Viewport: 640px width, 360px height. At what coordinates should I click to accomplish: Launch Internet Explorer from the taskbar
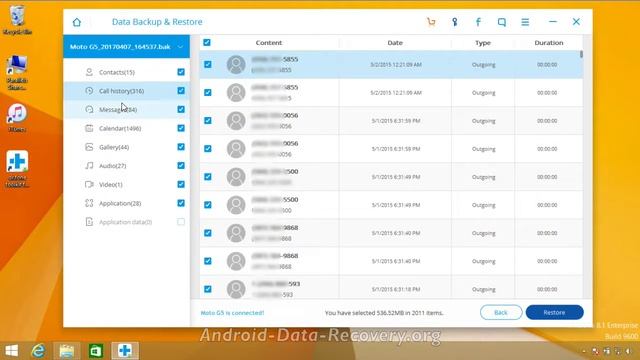pyautogui.click(x=38, y=351)
